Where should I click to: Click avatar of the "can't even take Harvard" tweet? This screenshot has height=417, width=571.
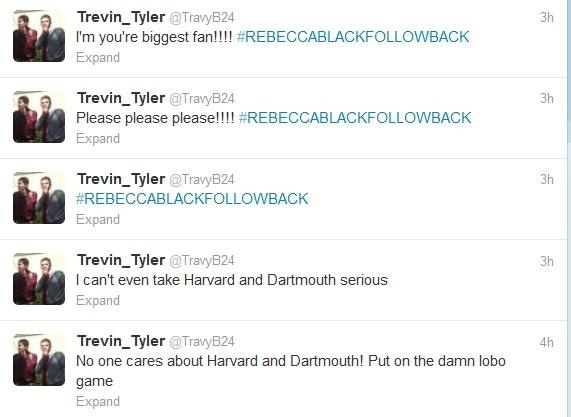point(39,279)
